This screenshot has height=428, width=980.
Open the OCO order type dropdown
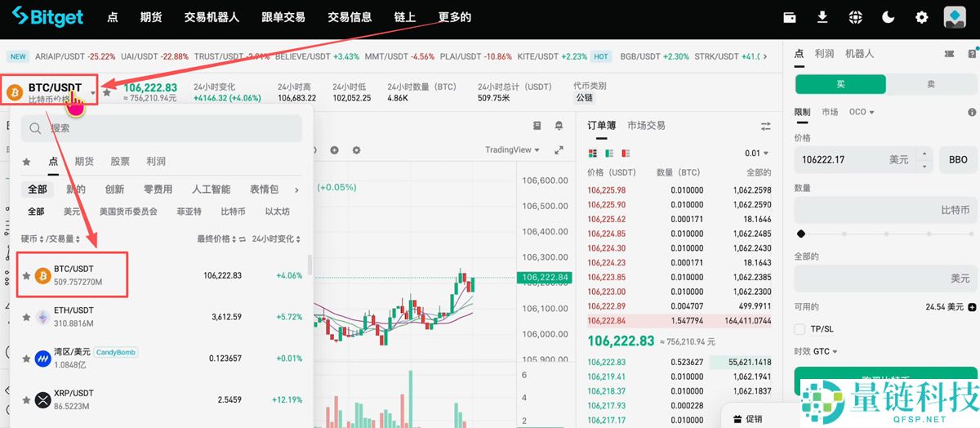click(x=862, y=112)
